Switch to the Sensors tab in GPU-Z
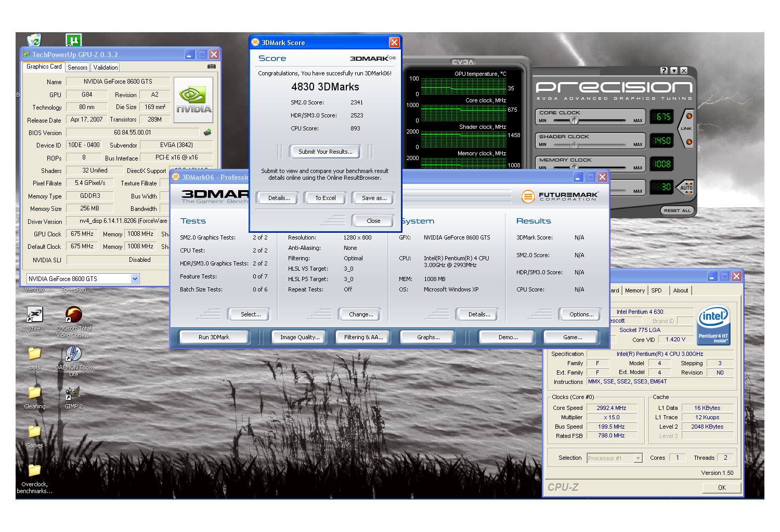This screenshot has height=532, width=780. coord(77,68)
